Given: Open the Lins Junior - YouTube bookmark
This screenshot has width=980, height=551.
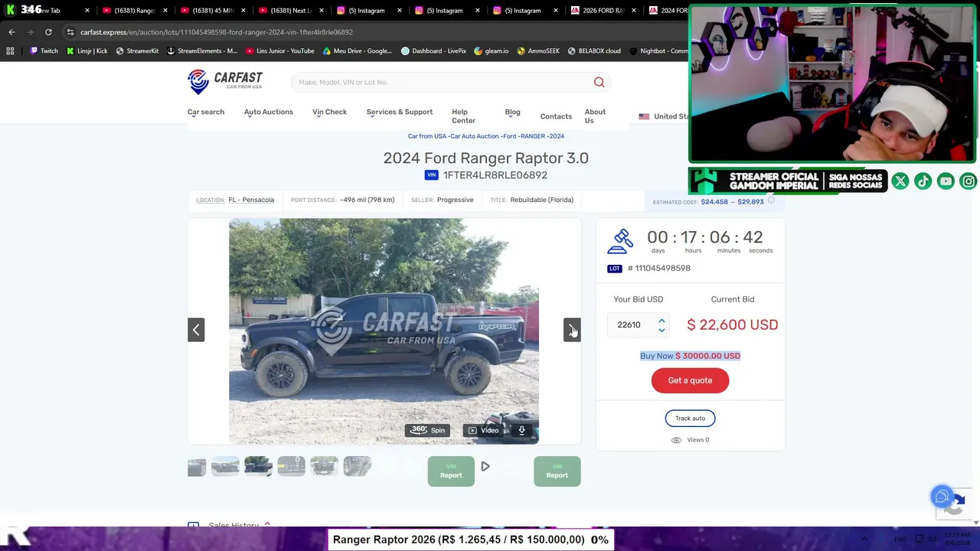Looking at the screenshot, I should 279,51.
